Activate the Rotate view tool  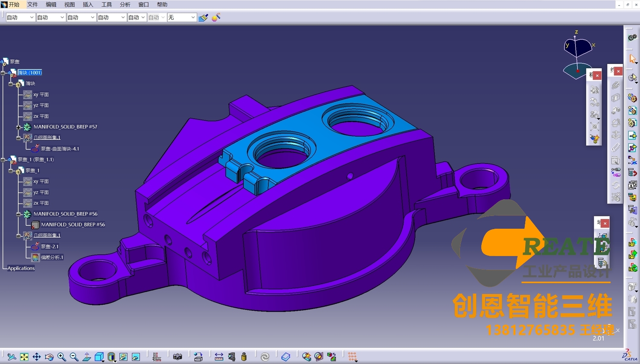(x=49, y=357)
